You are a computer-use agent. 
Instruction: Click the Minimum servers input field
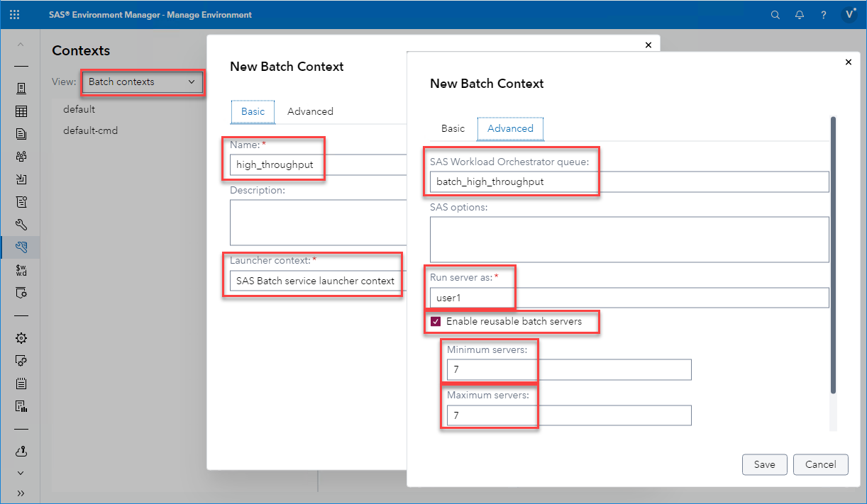(567, 369)
